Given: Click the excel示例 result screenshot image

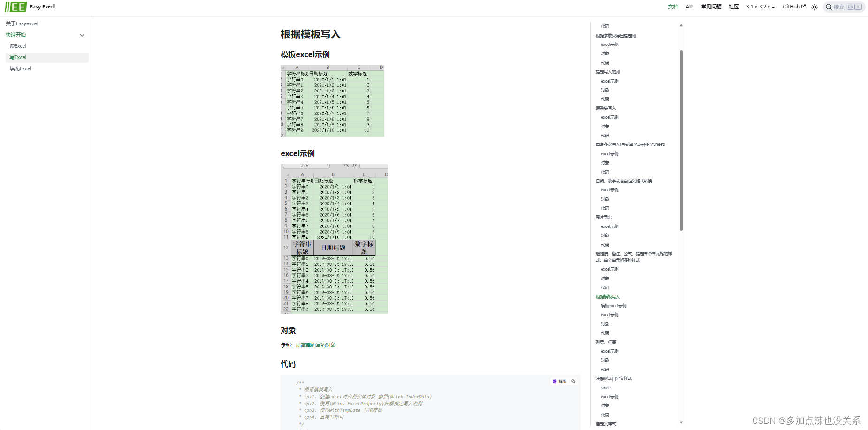Looking at the screenshot, I should point(334,239).
